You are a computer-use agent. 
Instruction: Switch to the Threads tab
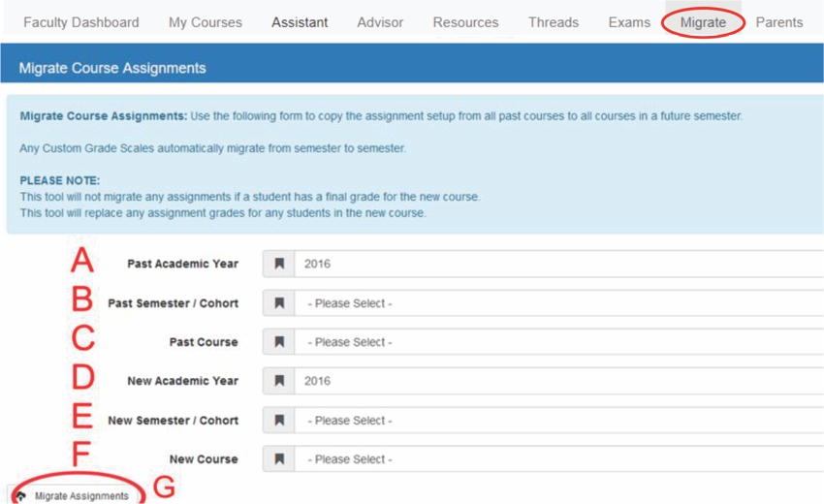554,22
